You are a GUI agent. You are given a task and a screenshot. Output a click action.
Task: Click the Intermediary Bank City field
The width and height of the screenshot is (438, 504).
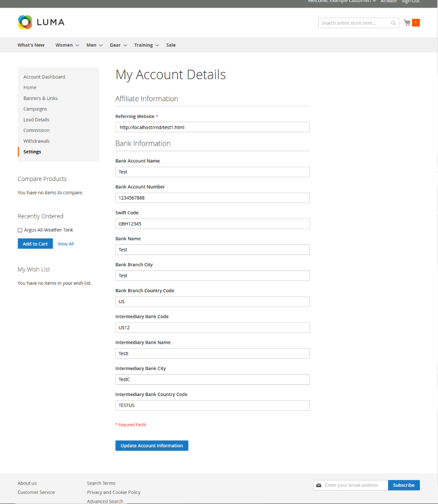pyautogui.click(x=212, y=380)
